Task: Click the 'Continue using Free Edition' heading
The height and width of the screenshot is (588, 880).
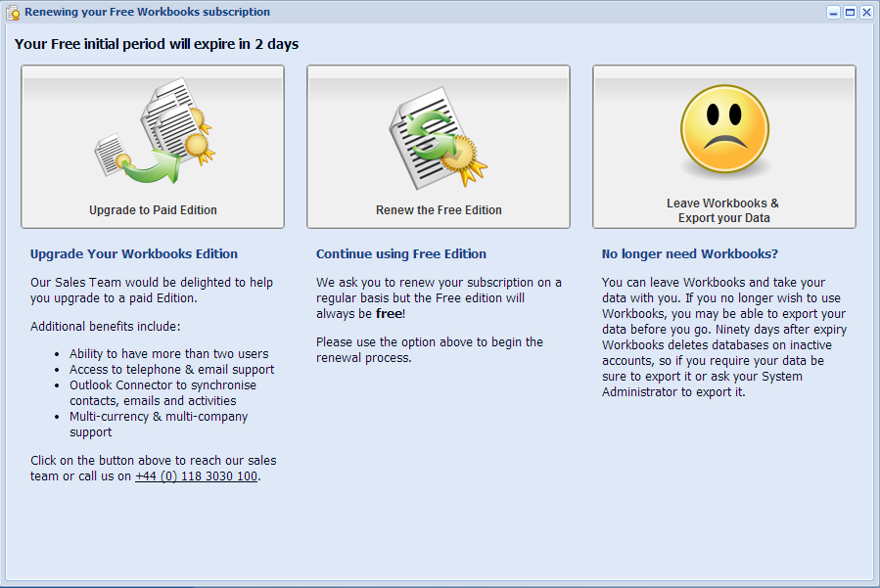Action: [401, 254]
